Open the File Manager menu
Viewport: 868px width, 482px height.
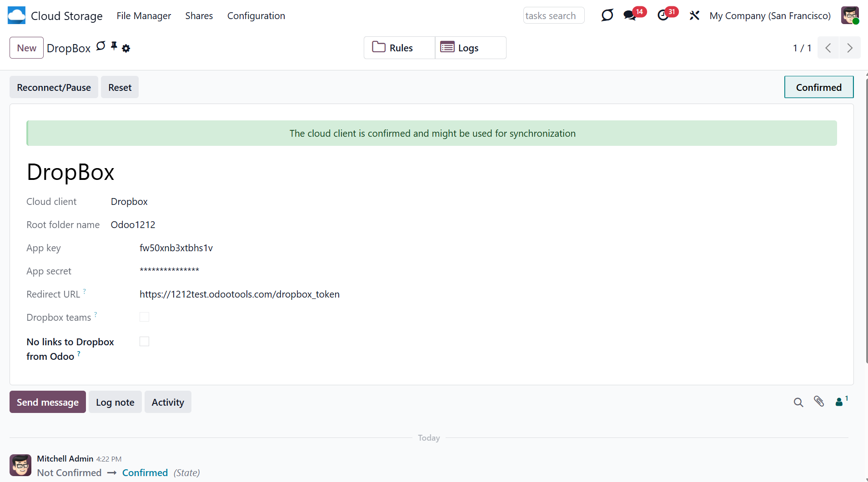point(144,16)
